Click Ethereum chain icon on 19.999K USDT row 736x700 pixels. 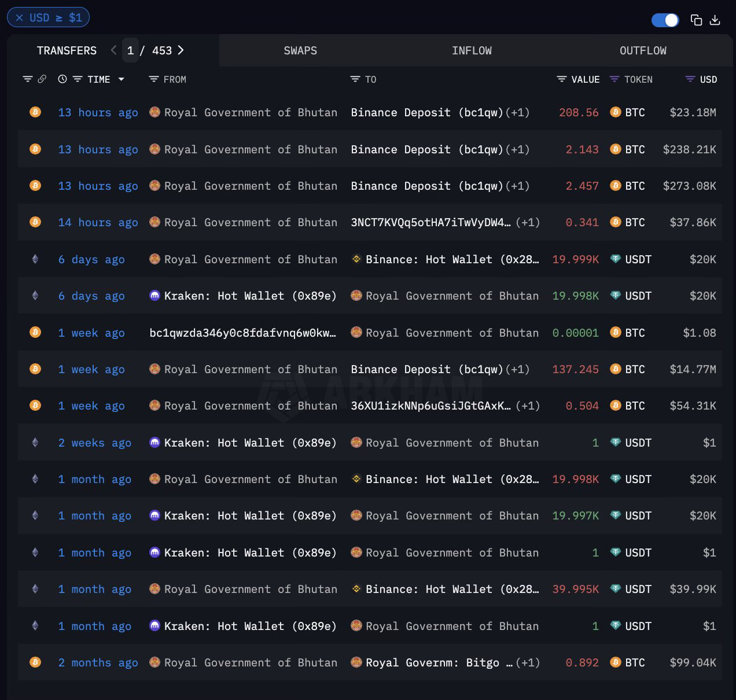[35, 259]
